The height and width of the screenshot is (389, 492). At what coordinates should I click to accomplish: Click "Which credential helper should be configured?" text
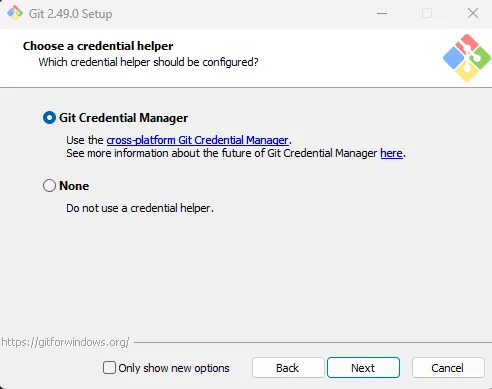pyautogui.click(x=148, y=62)
